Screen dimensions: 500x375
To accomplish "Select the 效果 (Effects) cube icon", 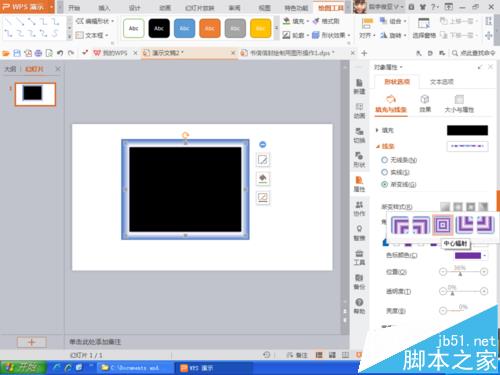I will pos(425,104).
